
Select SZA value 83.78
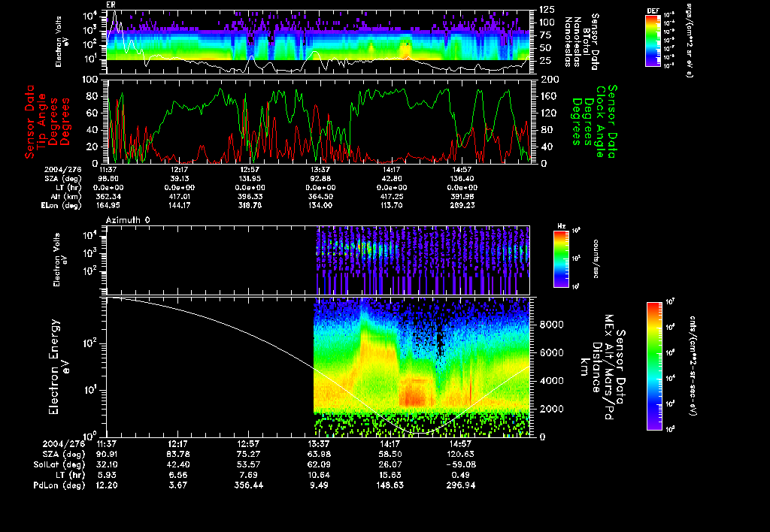[177, 454]
